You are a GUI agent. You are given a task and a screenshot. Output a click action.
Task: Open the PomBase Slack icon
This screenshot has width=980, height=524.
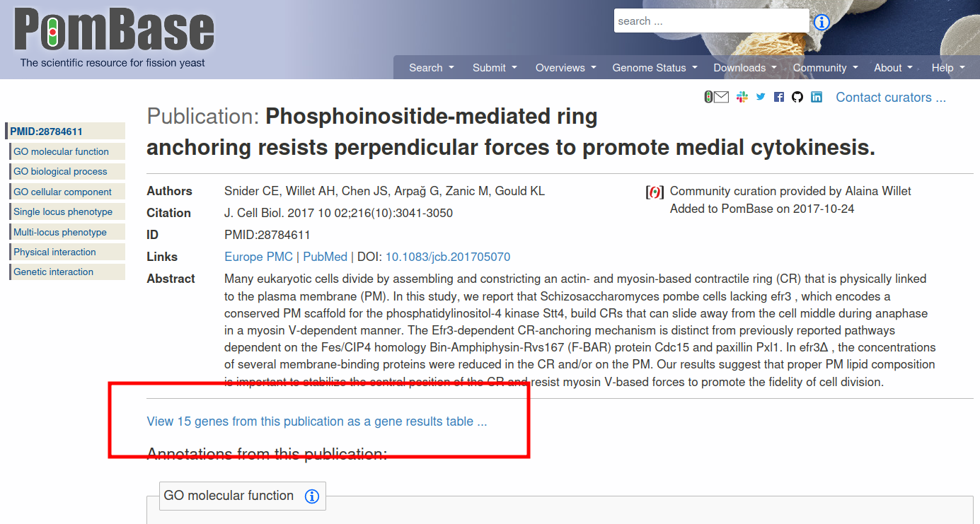point(742,97)
